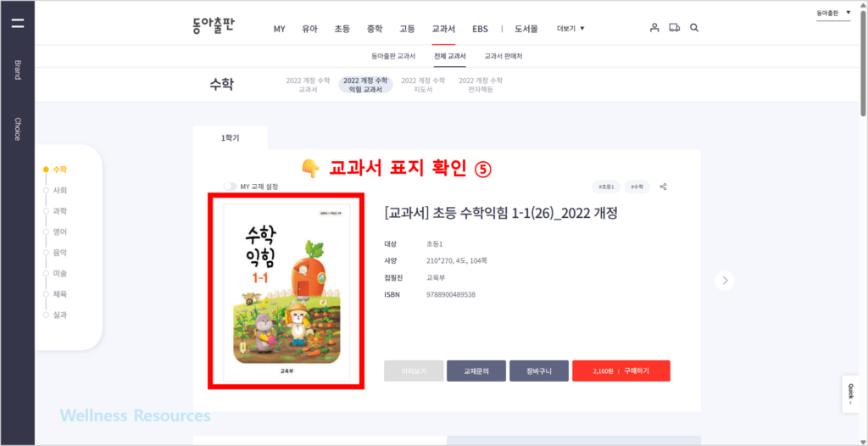Share this textbook with the share icon
Screen dimensions: 868x446
(663, 187)
